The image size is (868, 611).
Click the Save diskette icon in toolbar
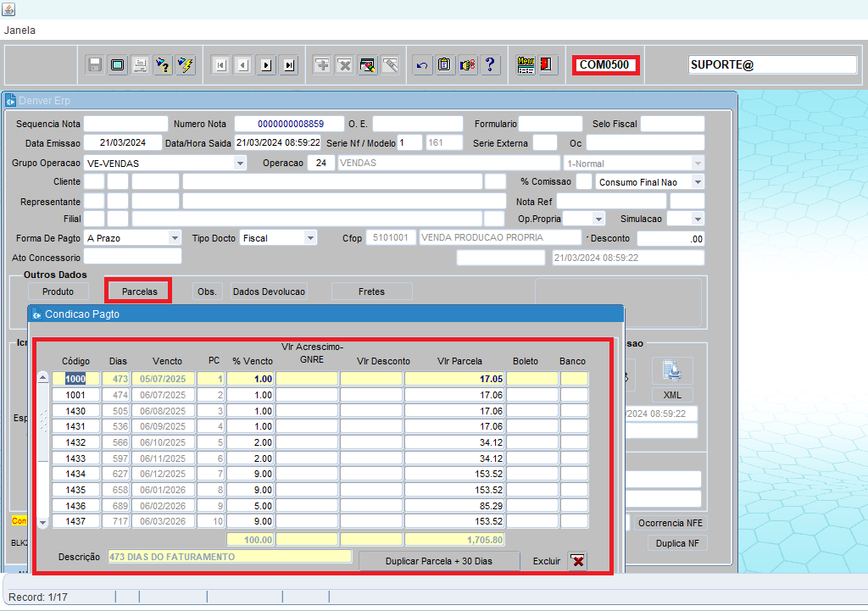pyautogui.click(x=95, y=65)
